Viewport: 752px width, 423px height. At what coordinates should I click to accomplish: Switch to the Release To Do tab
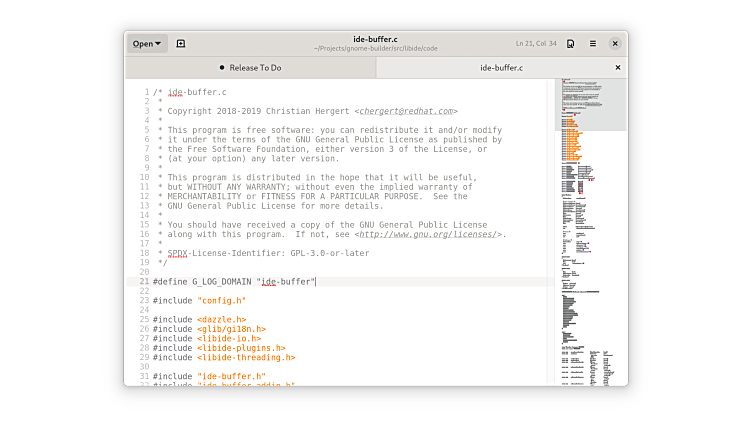pos(255,68)
